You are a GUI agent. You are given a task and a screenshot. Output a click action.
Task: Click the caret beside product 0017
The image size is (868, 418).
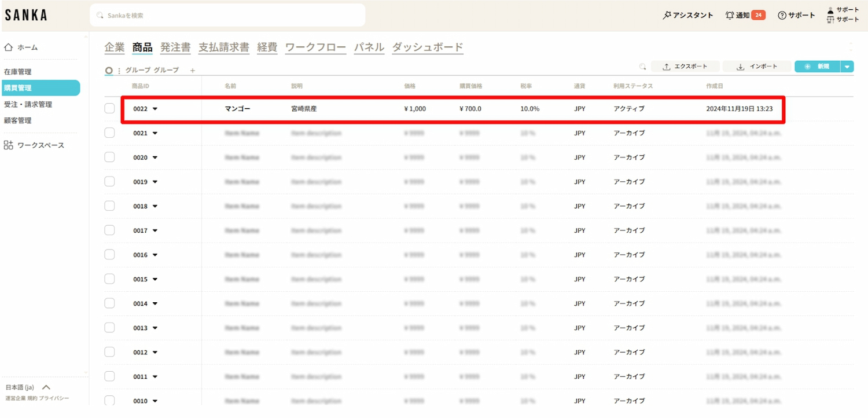pyautogui.click(x=155, y=230)
